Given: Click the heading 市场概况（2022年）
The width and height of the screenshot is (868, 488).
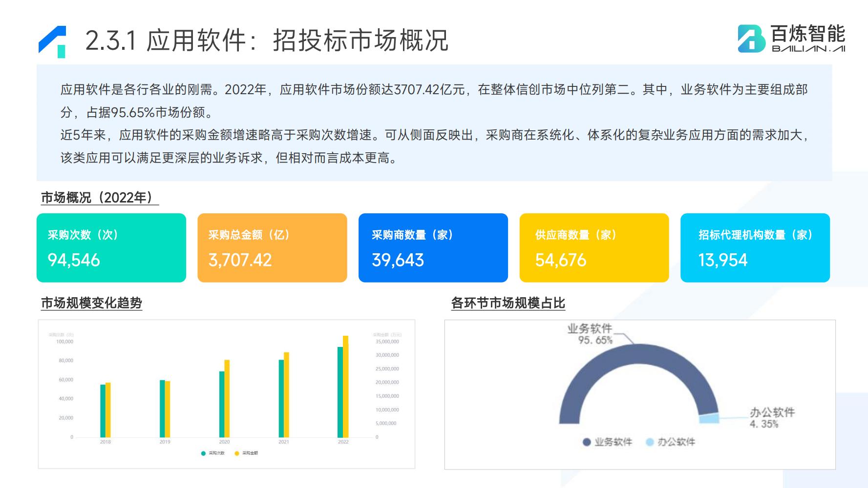Looking at the screenshot, I should point(100,198).
